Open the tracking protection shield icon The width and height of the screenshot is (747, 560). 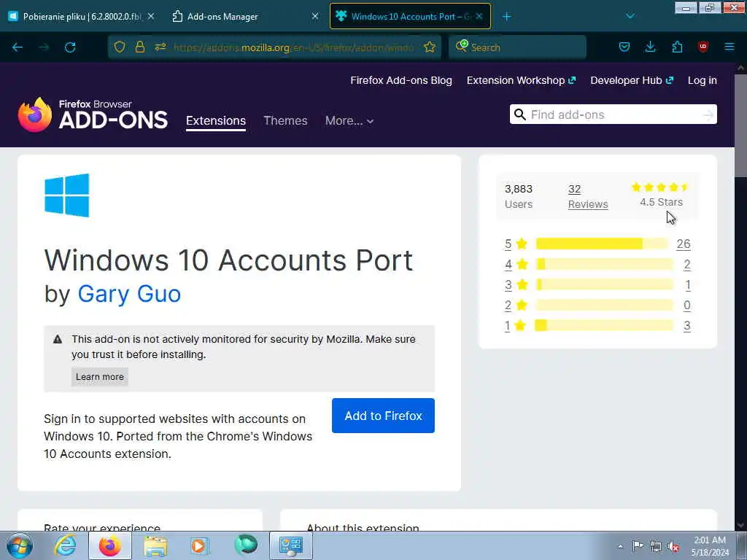click(120, 47)
